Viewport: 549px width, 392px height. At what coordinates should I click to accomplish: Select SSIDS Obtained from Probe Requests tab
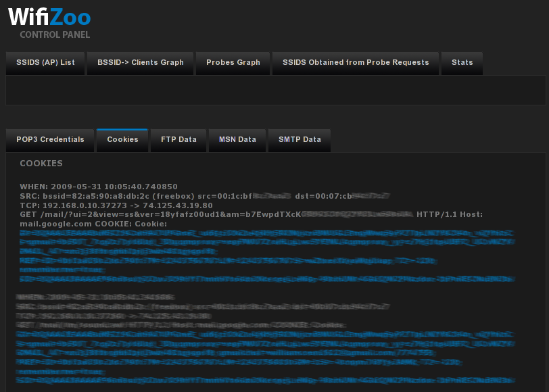tap(356, 62)
